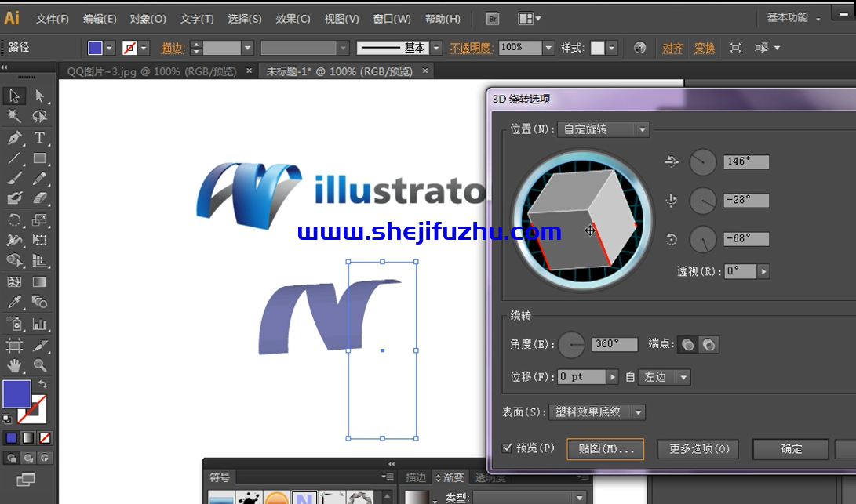Select the Pencil tool
Viewport: 856px width, 504px height.
[39, 179]
